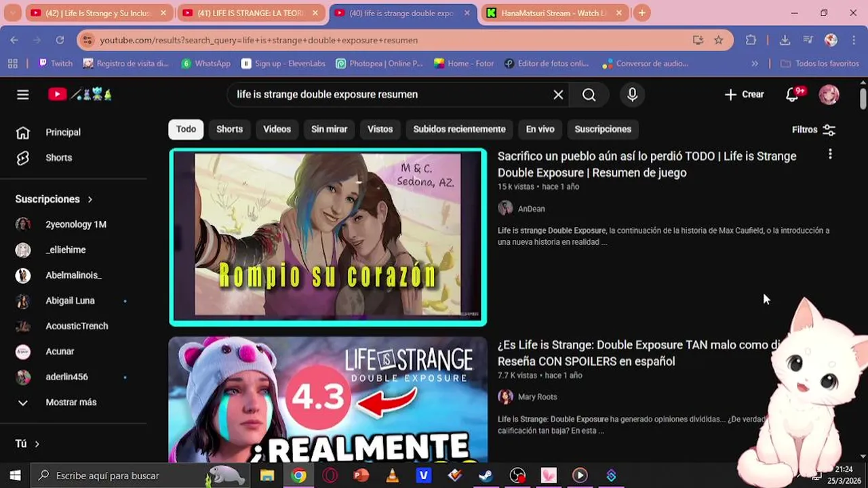Bookmark this page with the star
The width and height of the screenshot is (868, 488).
tap(718, 40)
